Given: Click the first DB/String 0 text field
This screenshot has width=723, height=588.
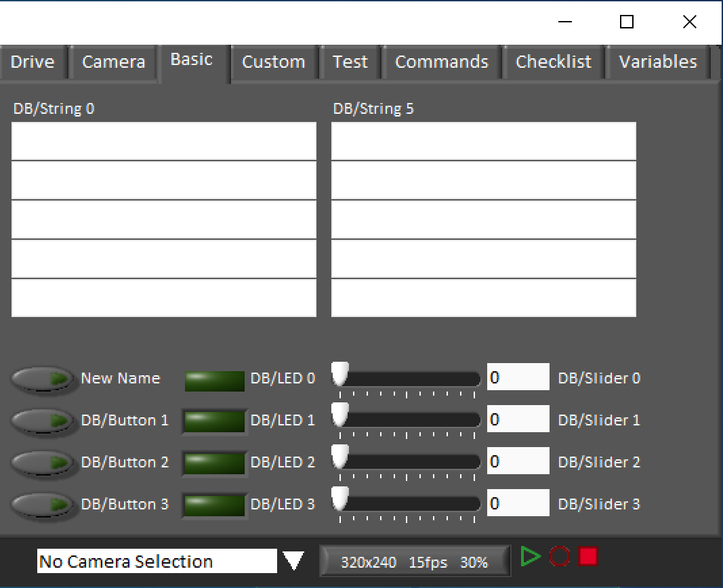Looking at the screenshot, I should coord(164,142).
